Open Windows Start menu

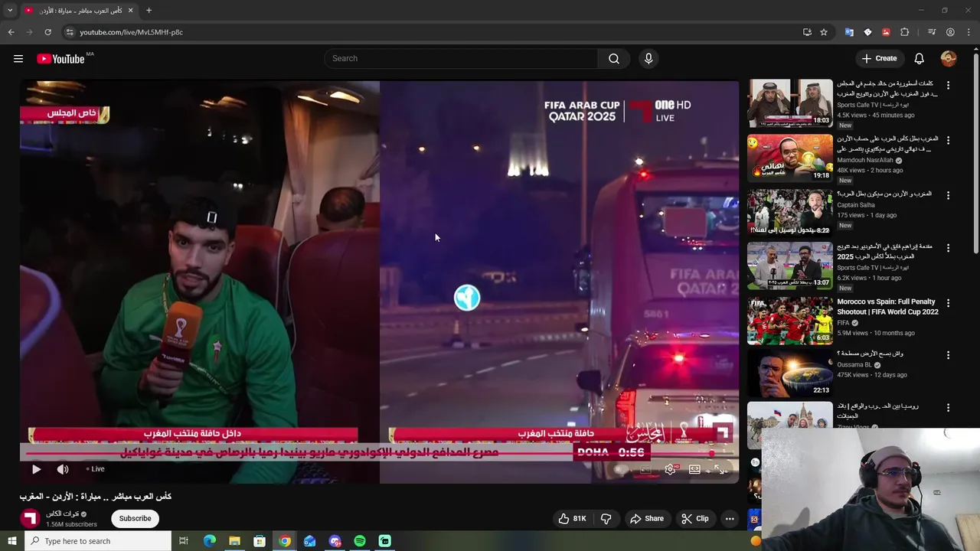click(11, 541)
